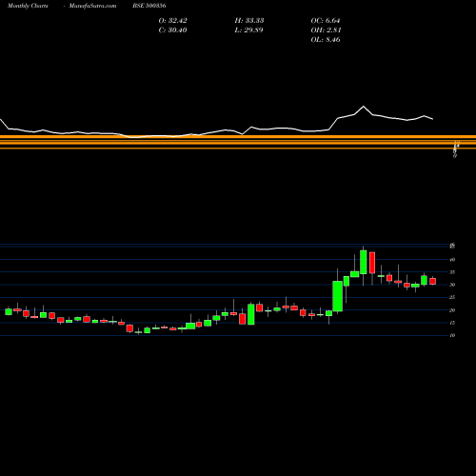Click the 40 price axis label
Screen dimensions: 476x476
(x=452, y=260)
